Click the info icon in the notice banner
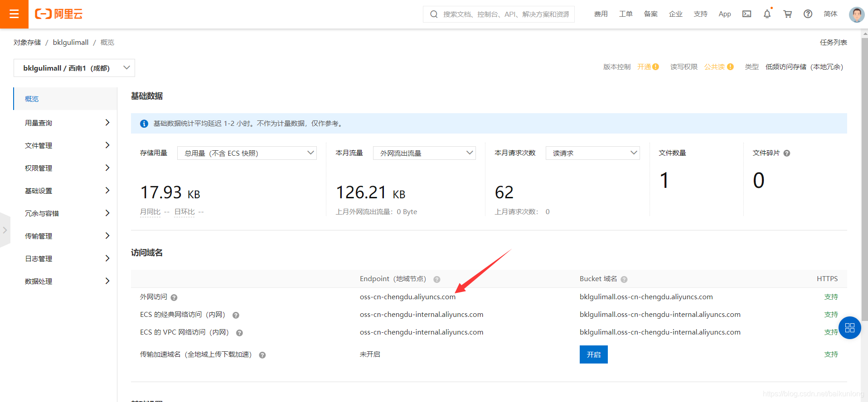The width and height of the screenshot is (868, 402). pos(144,124)
